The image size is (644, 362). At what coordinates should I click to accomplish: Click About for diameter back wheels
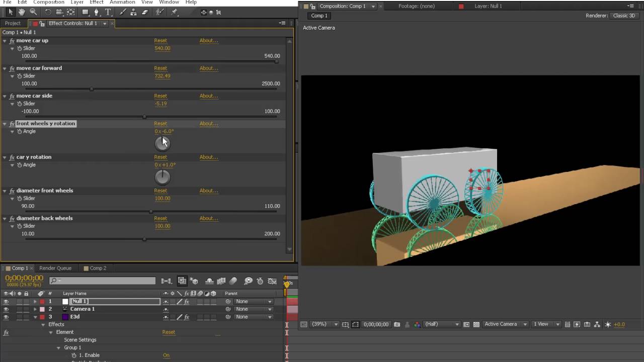pyautogui.click(x=209, y=219)
